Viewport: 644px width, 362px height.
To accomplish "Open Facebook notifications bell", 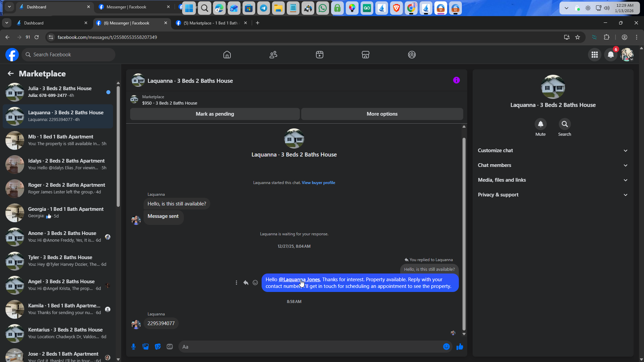I will [610, 55].
